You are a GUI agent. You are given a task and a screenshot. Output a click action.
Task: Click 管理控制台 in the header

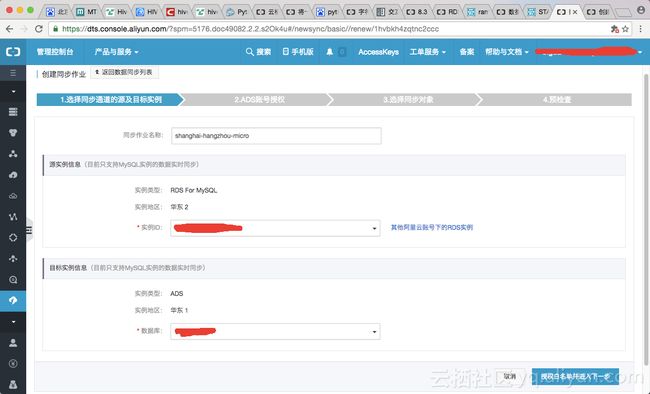[55, 52]
